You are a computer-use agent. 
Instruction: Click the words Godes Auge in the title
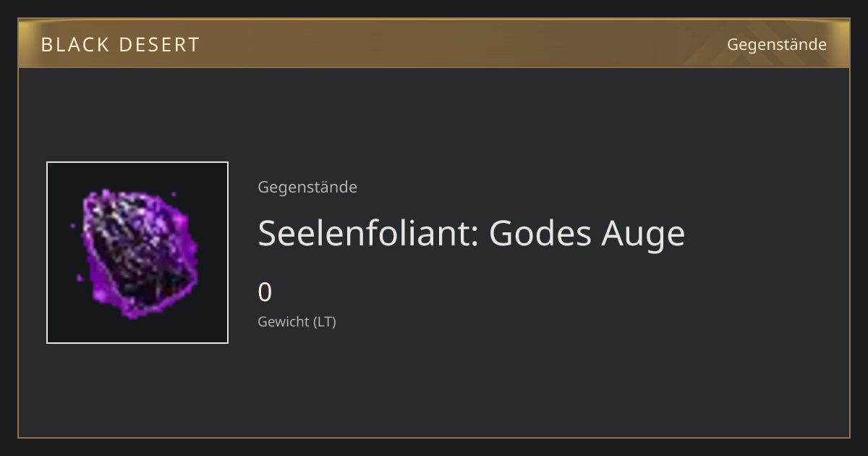(x=587, y=233)
